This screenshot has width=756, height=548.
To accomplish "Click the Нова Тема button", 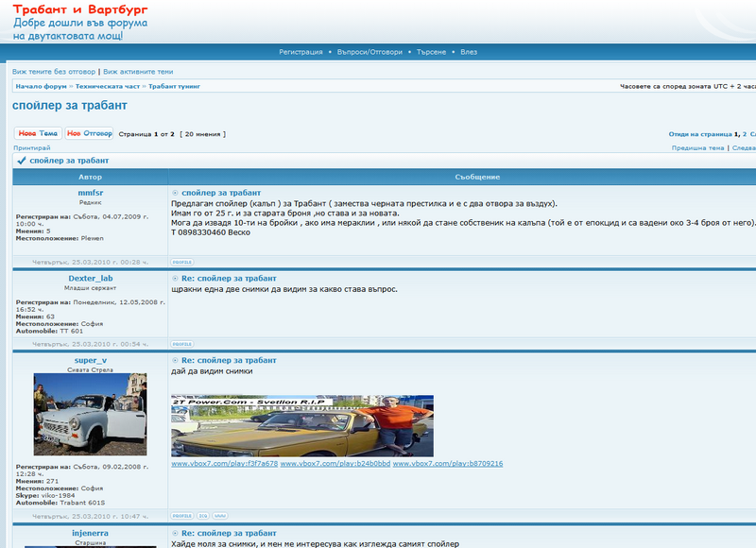I will coord(38,133).
